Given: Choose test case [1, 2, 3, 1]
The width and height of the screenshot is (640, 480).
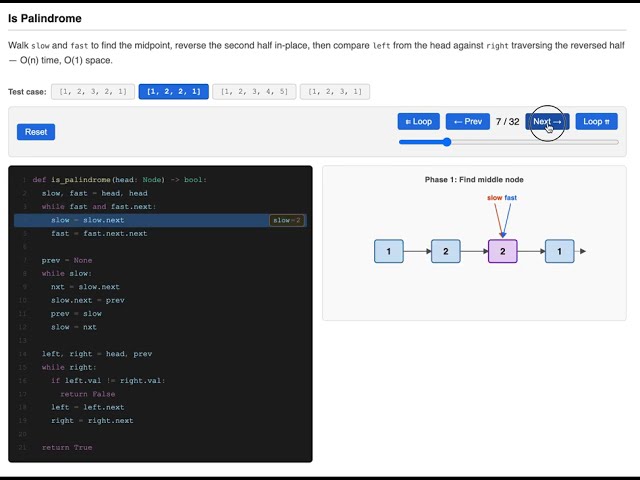Looking at the screenshot, I should click(x=335, y=91).
